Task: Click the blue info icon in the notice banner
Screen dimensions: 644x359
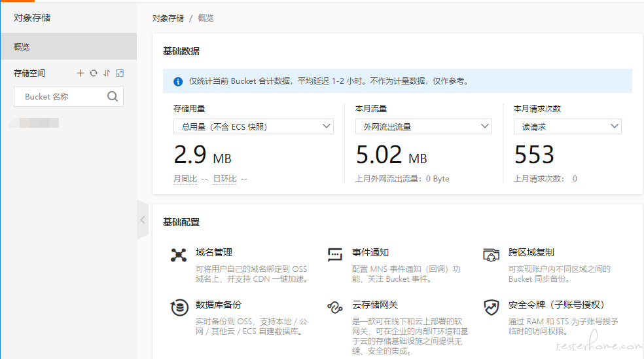Action: tap(178, 81)
